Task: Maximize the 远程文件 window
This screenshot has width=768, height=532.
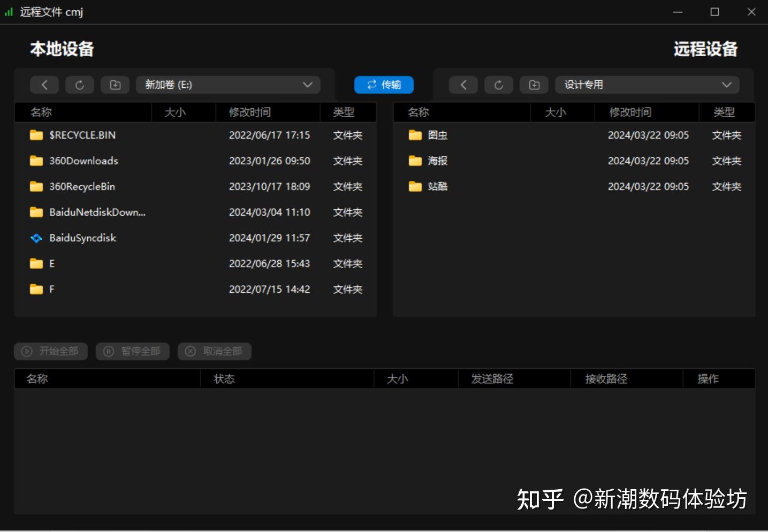Action: [x=714, y=12]
